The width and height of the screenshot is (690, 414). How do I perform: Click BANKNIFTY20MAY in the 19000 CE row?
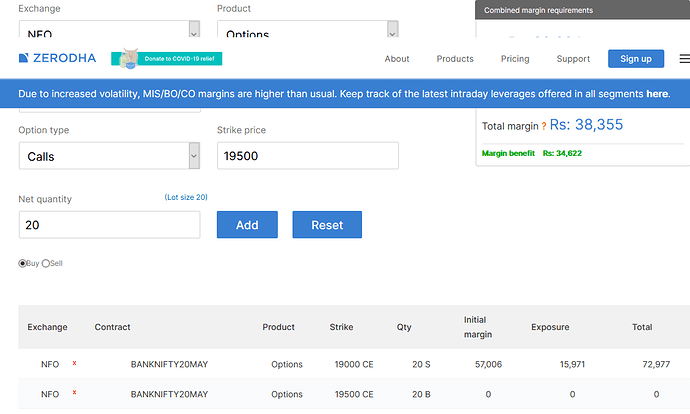[x=169, y=364]
